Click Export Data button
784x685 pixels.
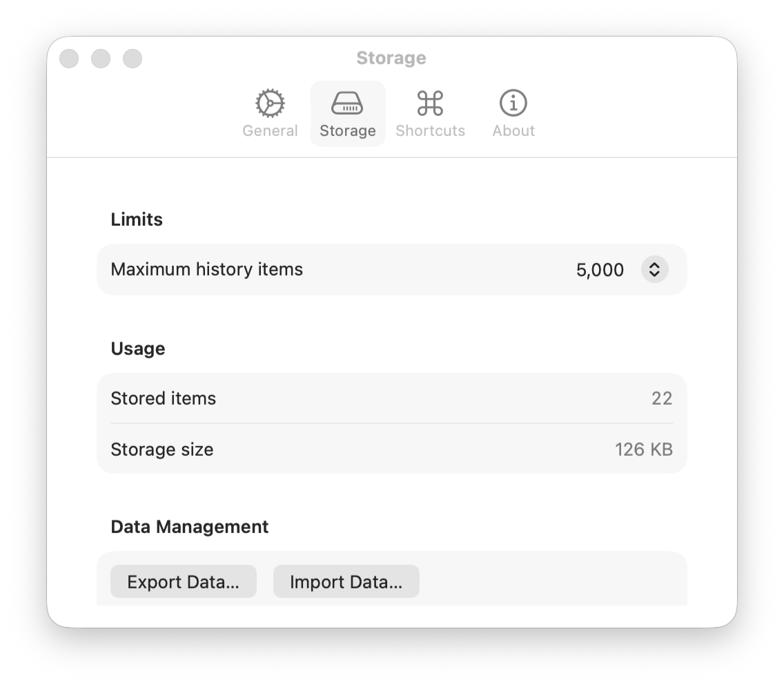[183, 581]
